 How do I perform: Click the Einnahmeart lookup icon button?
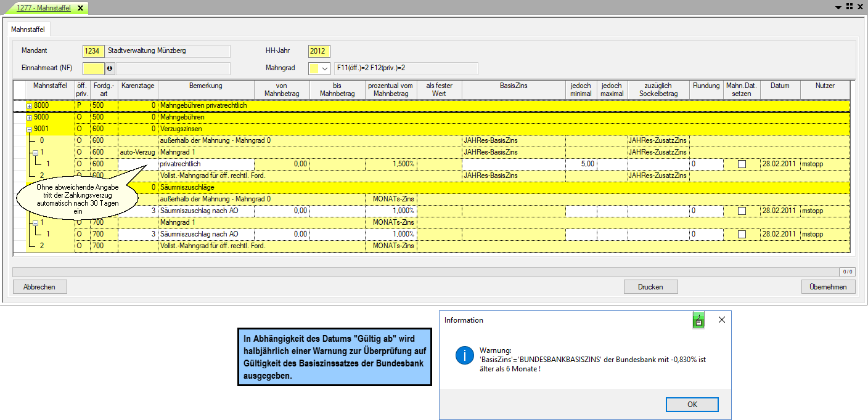point(110,68)
